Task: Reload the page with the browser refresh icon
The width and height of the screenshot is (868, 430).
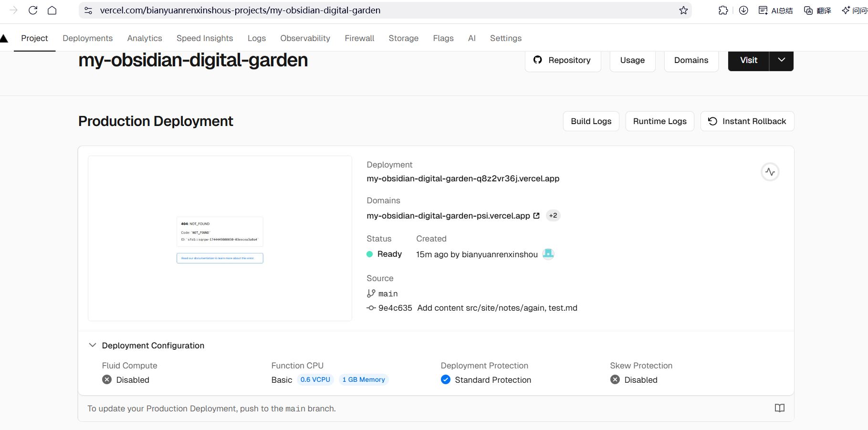Action: tap(33, 10)
